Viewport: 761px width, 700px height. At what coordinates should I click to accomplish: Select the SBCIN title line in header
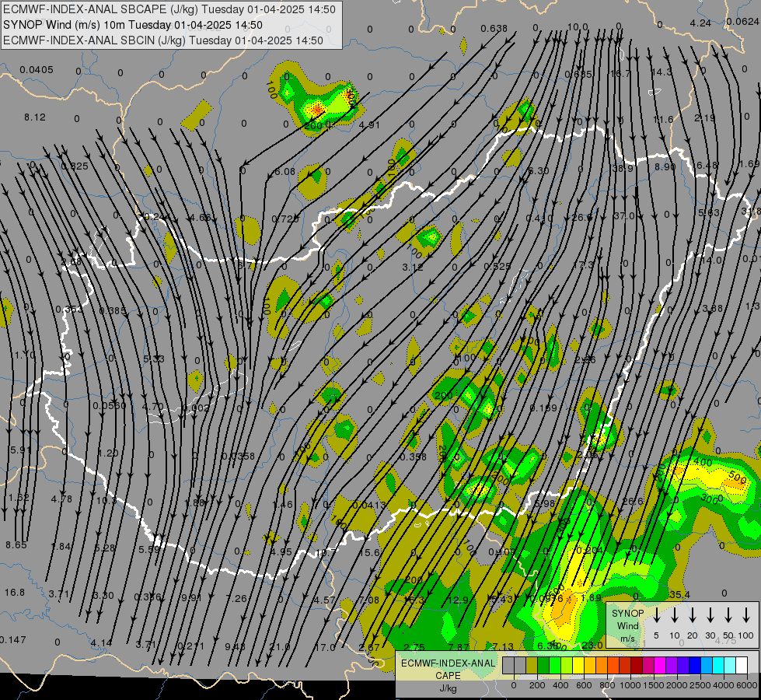click(x=163, y=40)
